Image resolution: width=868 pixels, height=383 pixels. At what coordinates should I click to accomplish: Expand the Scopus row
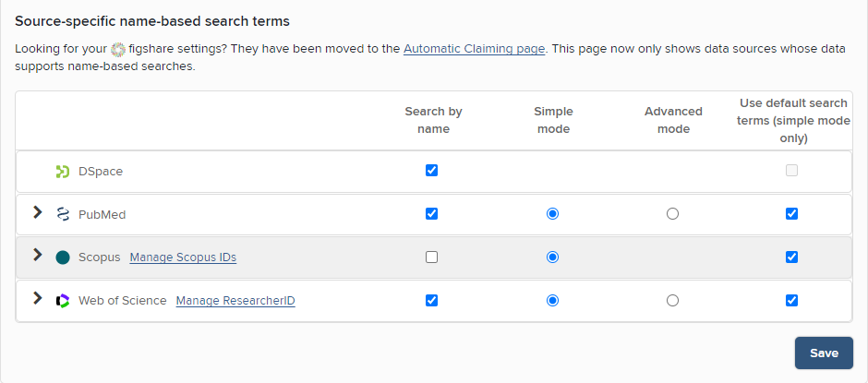(x=38, y=256)
